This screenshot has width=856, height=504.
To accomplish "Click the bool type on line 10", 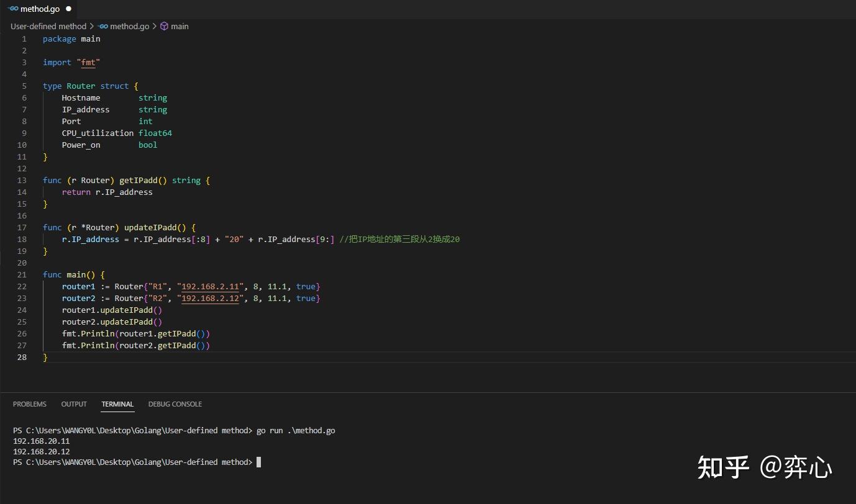I will click(x=148, y=145).
